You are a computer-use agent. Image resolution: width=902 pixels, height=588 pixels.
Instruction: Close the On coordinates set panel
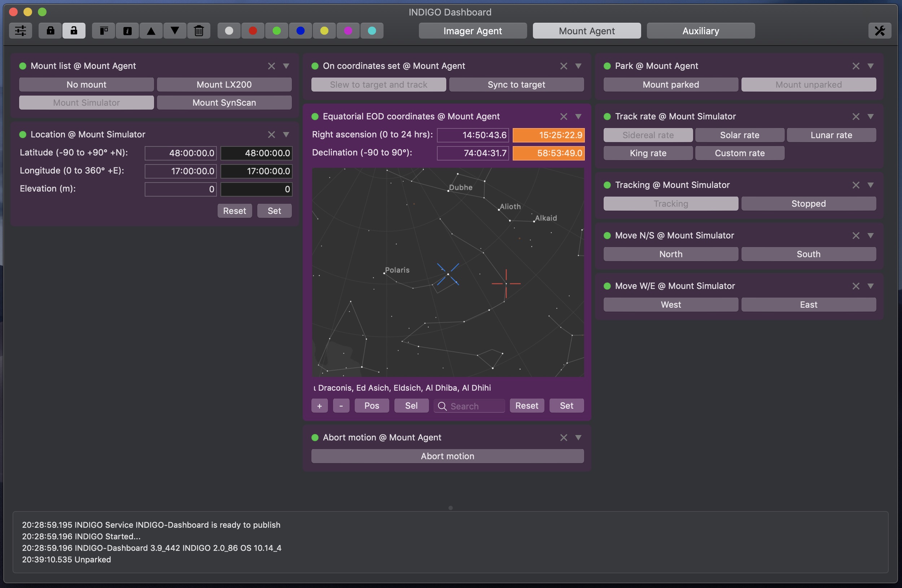564,66
